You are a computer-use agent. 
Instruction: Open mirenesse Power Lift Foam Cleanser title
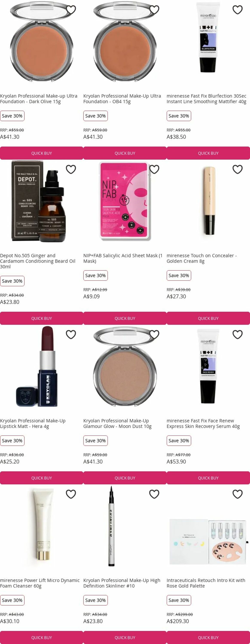click(x=40, y=583)
